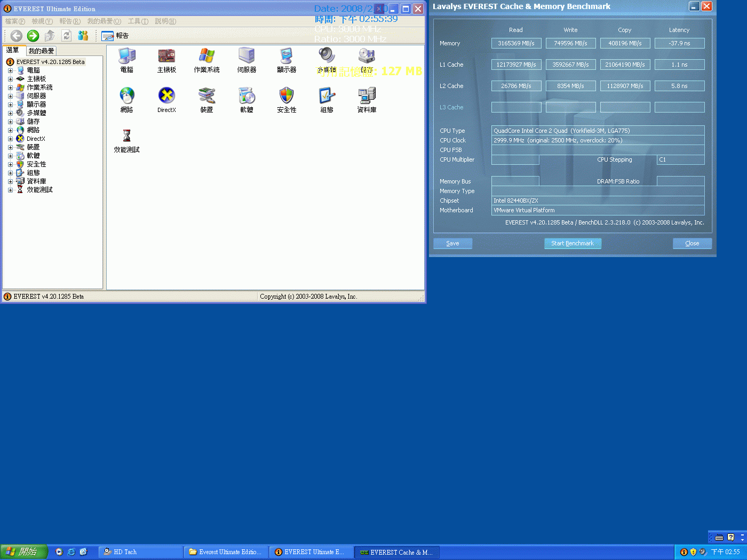Expand the 伺服器 tree node
747x560 pixels.
point(10,96)
